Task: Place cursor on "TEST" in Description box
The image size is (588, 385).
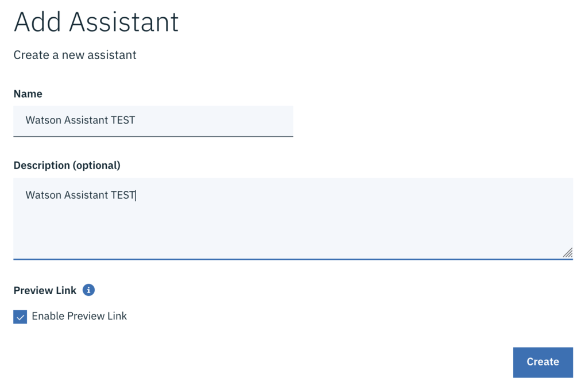Action: click(123, 195)
